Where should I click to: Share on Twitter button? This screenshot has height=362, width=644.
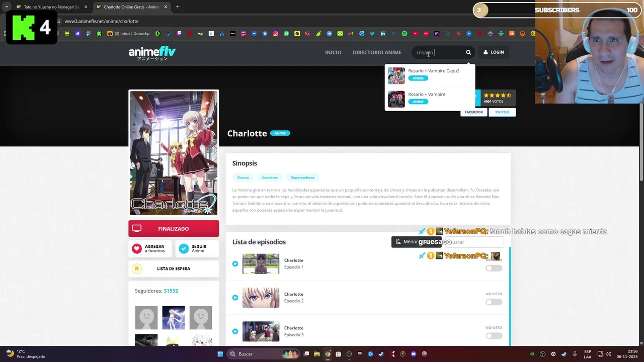[502, 112]
